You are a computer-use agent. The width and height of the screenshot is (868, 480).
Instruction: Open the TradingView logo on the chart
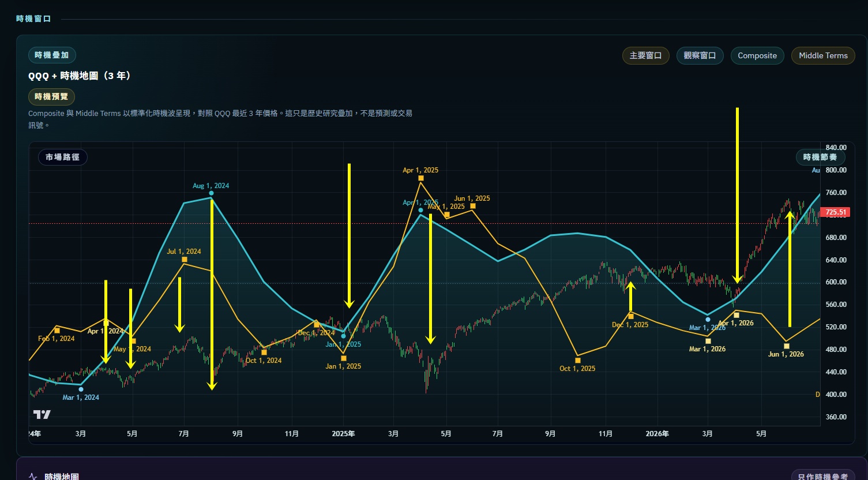pos(42,414)
